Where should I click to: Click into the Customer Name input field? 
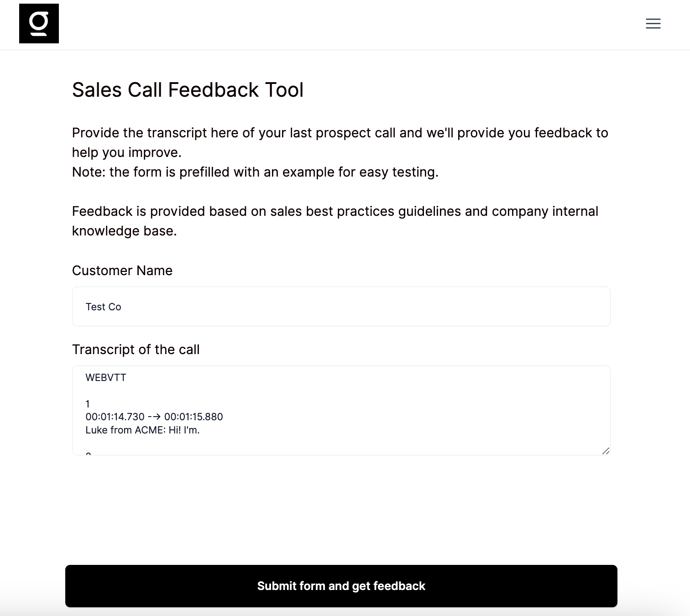[341, 307]
